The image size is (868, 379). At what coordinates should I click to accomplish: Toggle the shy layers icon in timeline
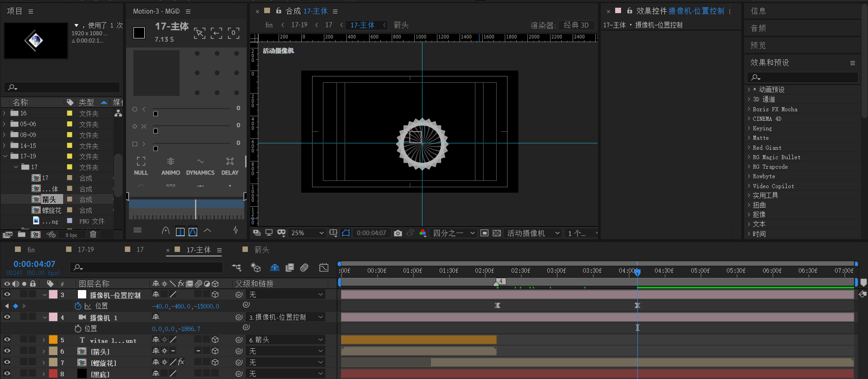(x=275, y=268)
